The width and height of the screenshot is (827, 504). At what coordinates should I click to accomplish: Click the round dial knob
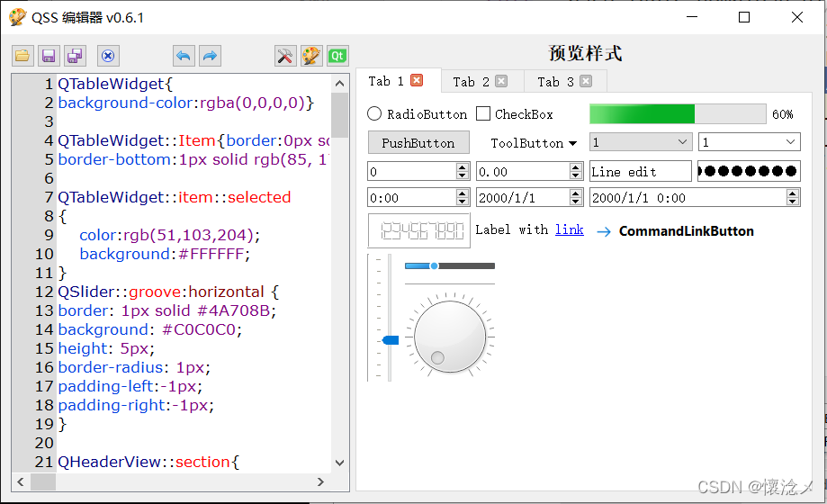click(x=450, y=337)
